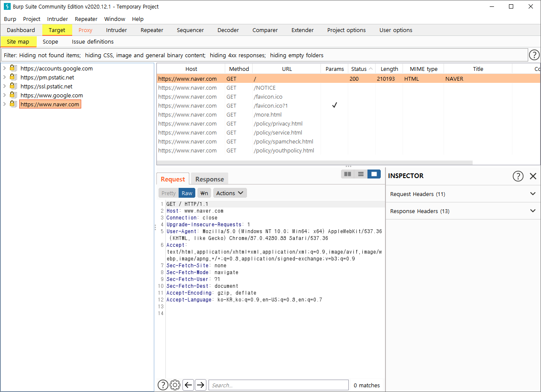Open search settings gear icon
Image resolution: width=541 pixels, height=392 pixels.
click(x=175, y=385)
